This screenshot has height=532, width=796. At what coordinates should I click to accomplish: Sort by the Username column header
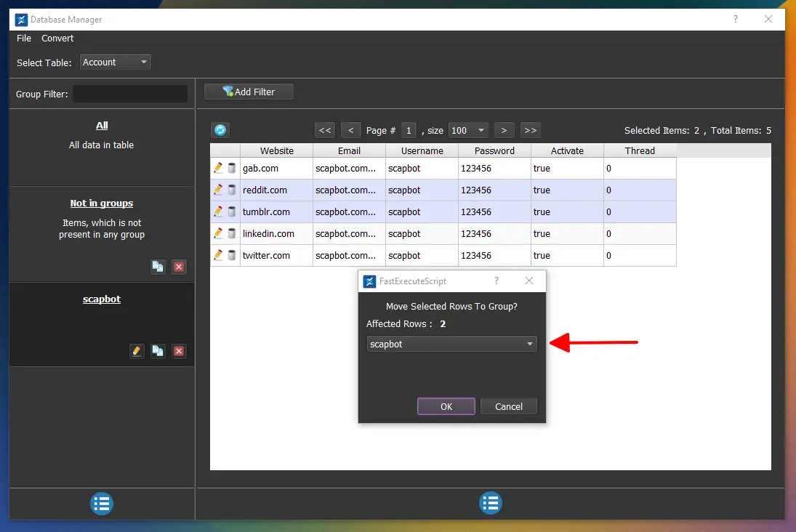coord(422,150)
